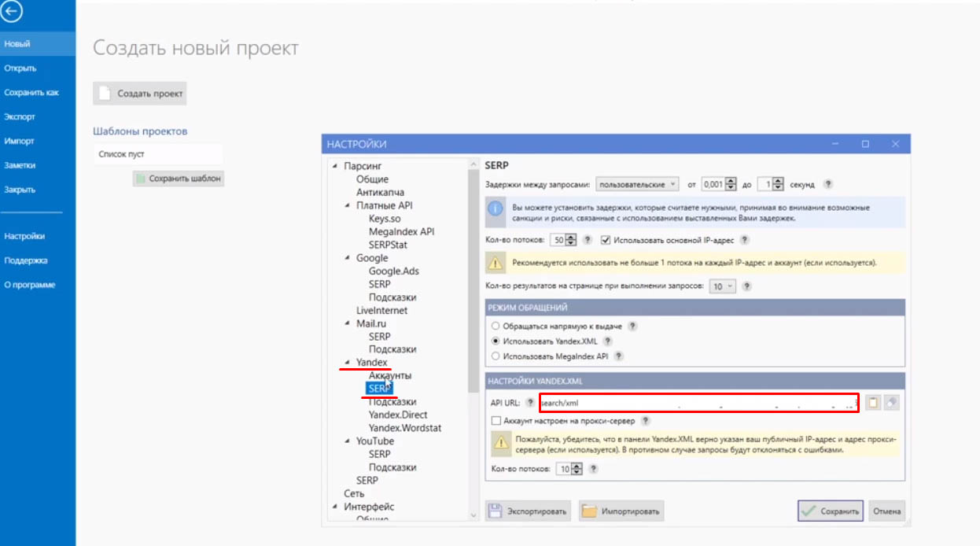
Task: Click the 'Создать проект' button
Action: point(139,93)
